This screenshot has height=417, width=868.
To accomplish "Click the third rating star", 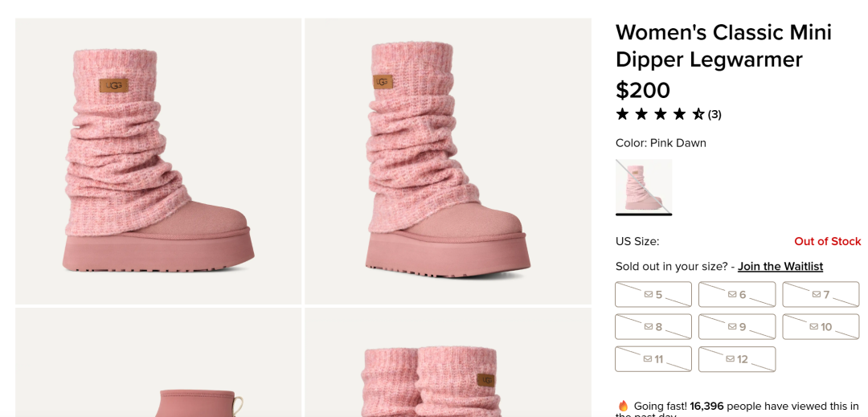I will (661, 114).
